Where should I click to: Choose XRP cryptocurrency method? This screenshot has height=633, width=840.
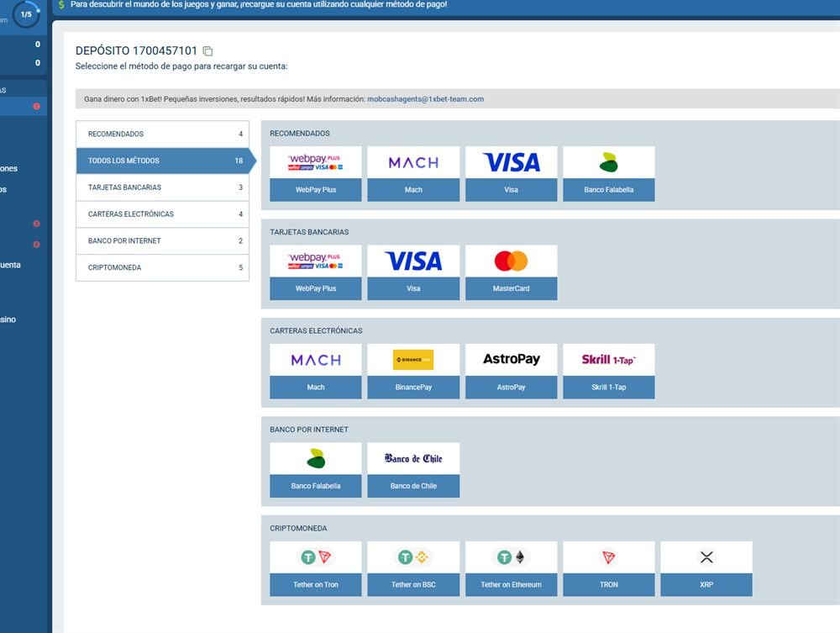click(706, 568)
